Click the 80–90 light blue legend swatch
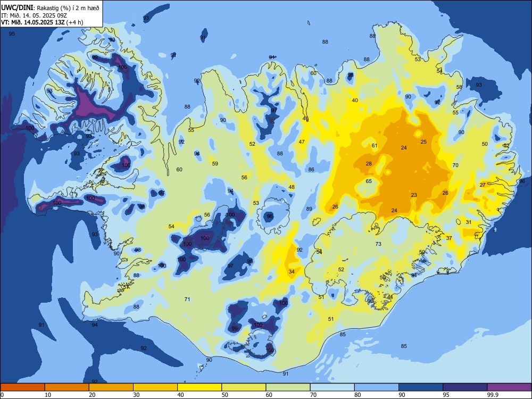532x399 pixels. click(377, 387)
